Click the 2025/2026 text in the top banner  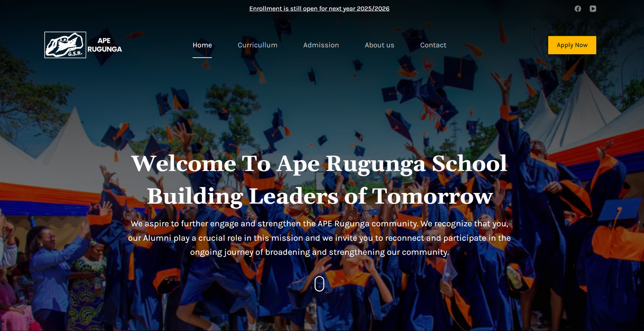pos(373,8)
